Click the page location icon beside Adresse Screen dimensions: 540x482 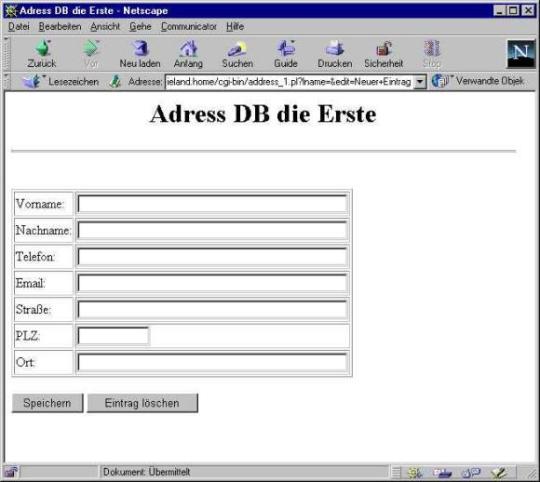(115, 82)
